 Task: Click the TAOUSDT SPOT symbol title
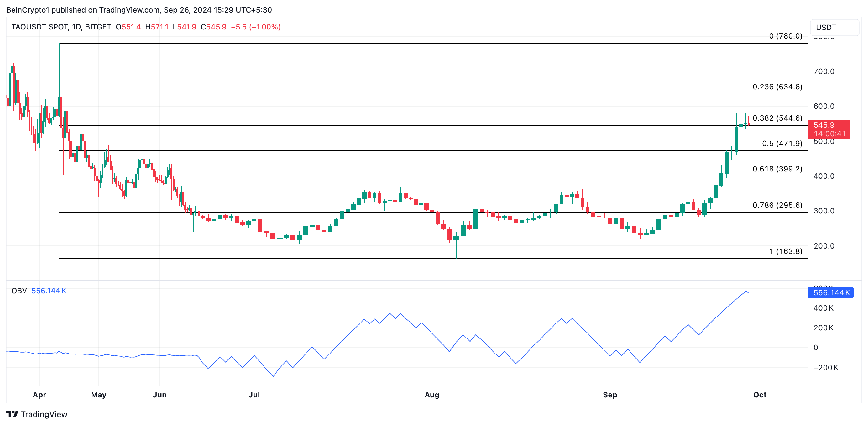click(39, 27)
